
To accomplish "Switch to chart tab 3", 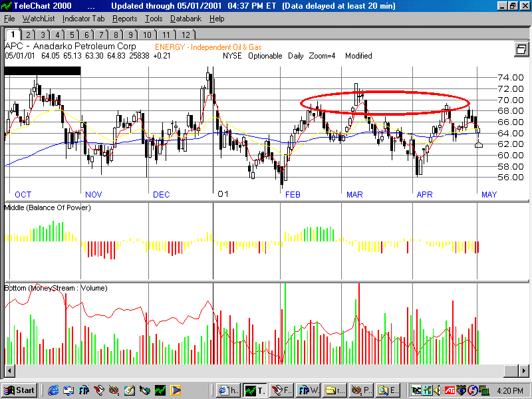I will 43,35.
